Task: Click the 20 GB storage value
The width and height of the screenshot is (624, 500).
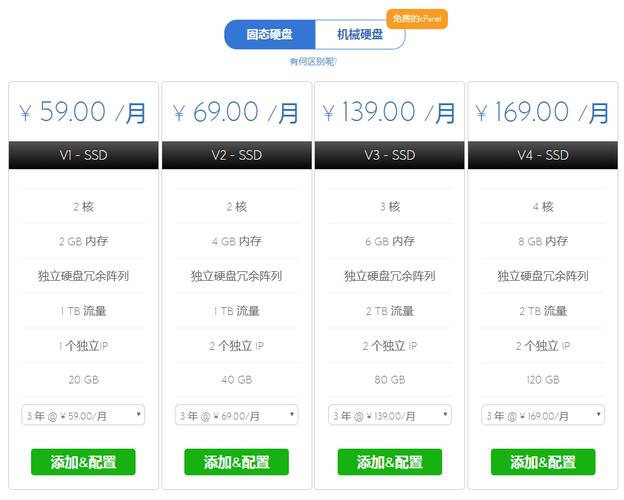Action: [83, 380]
